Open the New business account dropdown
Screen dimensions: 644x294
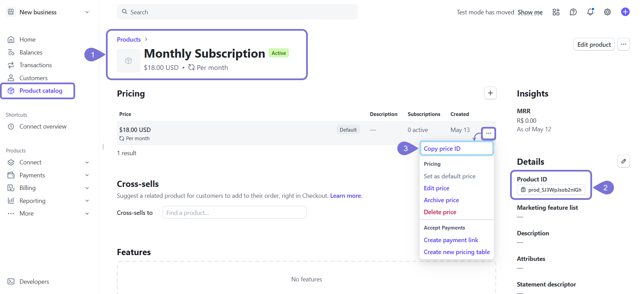click(x=48, y=12)
